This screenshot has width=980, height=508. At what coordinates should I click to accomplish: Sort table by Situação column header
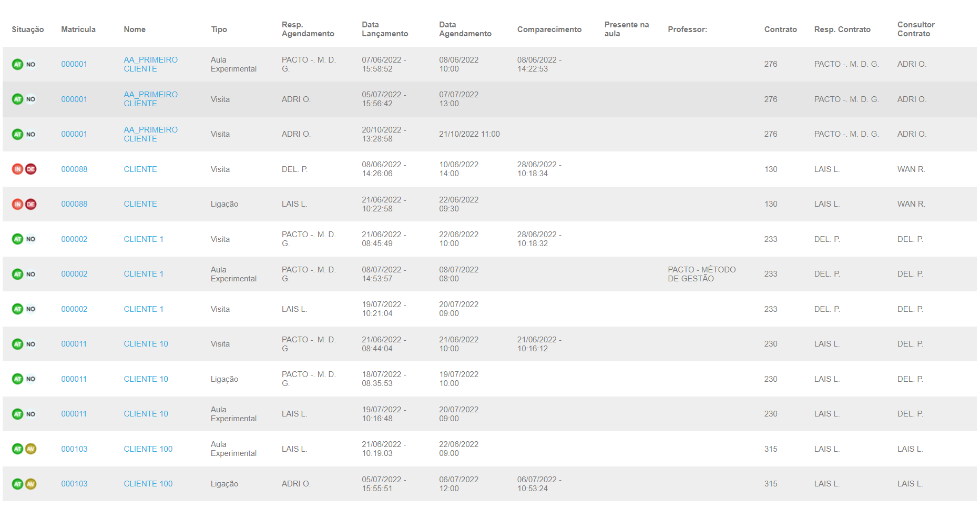28,29
